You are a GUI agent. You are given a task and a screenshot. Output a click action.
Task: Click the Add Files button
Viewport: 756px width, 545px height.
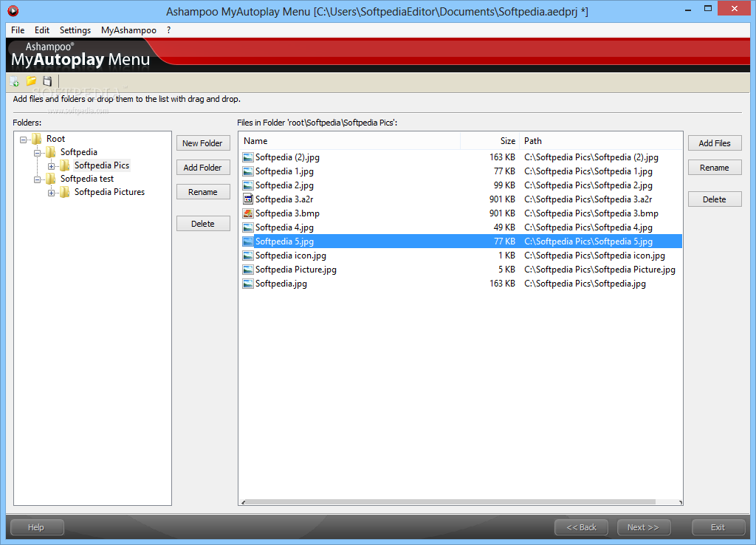coord(715,143)
